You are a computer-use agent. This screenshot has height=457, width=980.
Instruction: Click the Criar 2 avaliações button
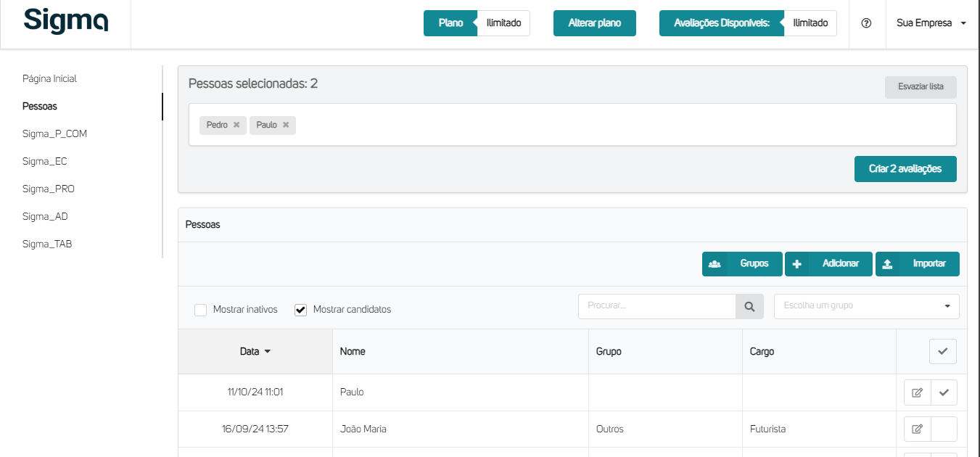[905, 169]
